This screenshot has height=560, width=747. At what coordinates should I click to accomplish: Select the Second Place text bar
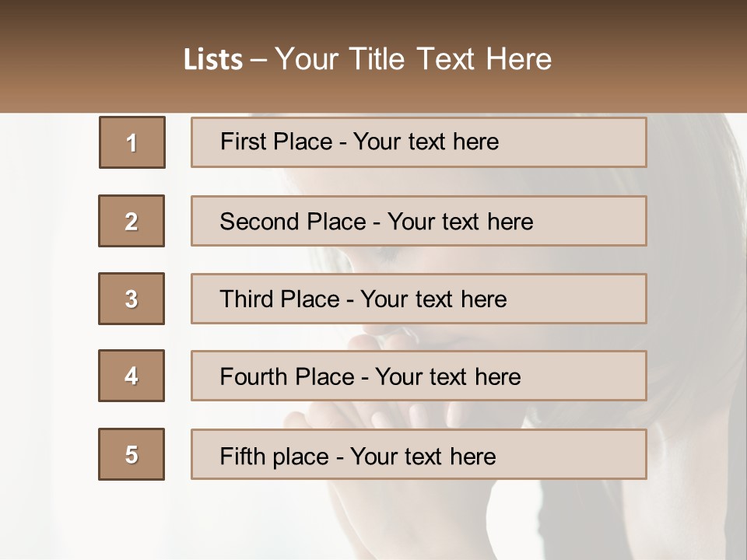pyautogui.click(x=419, y=221)
